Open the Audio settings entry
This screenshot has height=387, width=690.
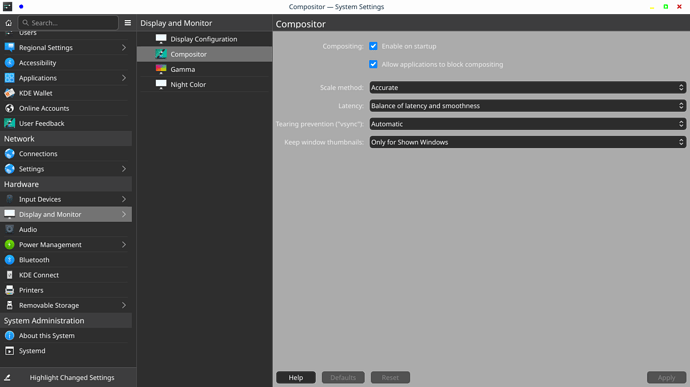pyautogui.click(x=66, y=229)
